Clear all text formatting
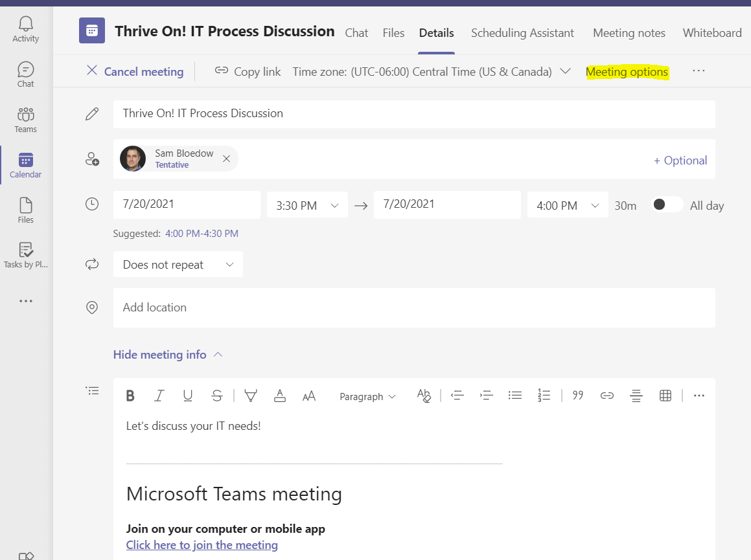751x560 pixels. click(x=424, y=396)
